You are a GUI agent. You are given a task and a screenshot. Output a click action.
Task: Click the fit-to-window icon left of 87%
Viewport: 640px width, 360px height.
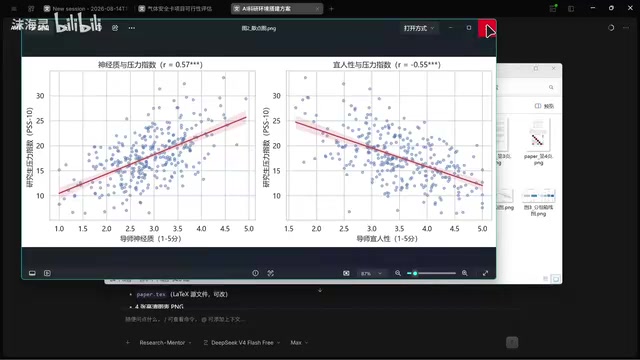346,273
